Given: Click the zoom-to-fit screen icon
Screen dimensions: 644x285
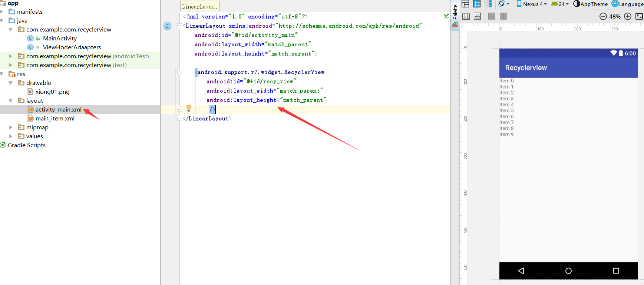Looking at the screenshot, I should [639, 16].
